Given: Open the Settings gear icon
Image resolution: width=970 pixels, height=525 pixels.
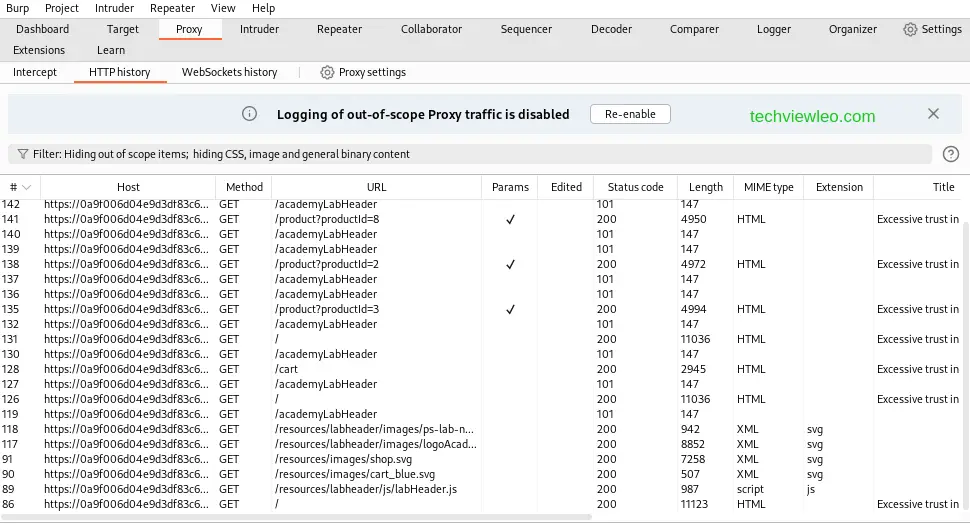Looking at the screenshot, I should [910, 30].
